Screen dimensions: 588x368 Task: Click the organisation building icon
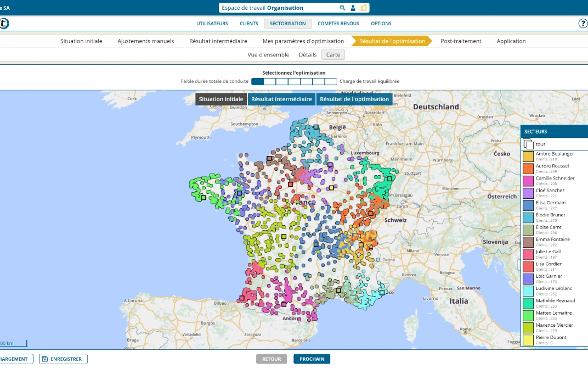364,8
